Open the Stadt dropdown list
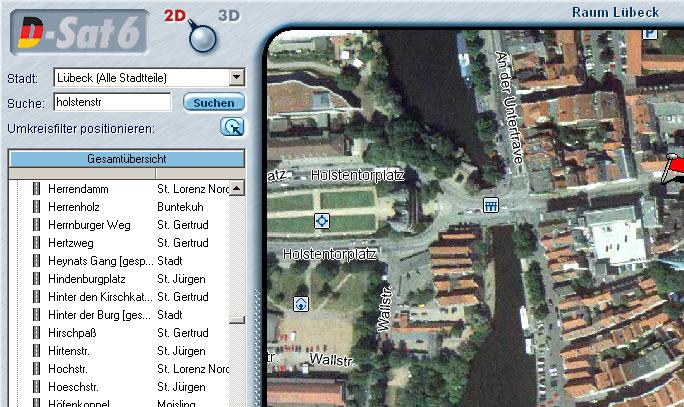Screen dimensions: 684x407 pos(236,78)
